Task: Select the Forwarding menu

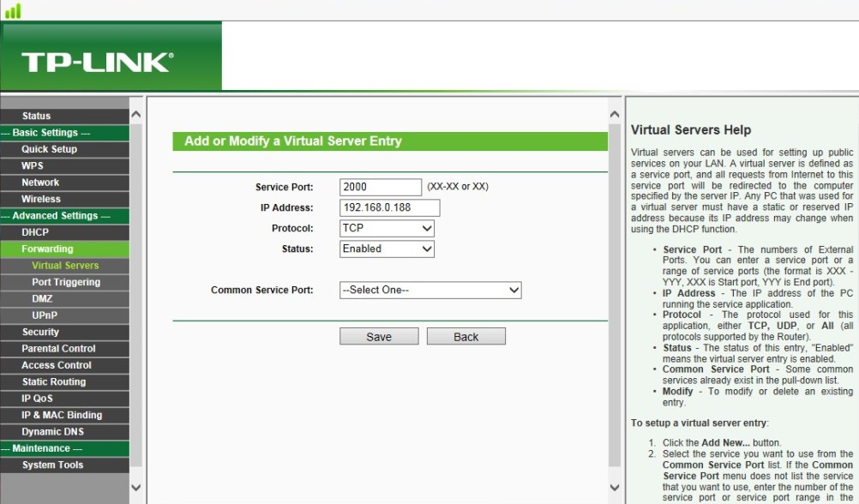Action: coord(64,249)
